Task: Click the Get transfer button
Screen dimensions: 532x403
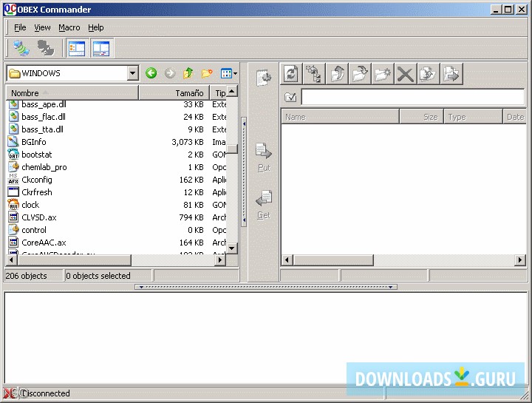Action: [264, 205]
